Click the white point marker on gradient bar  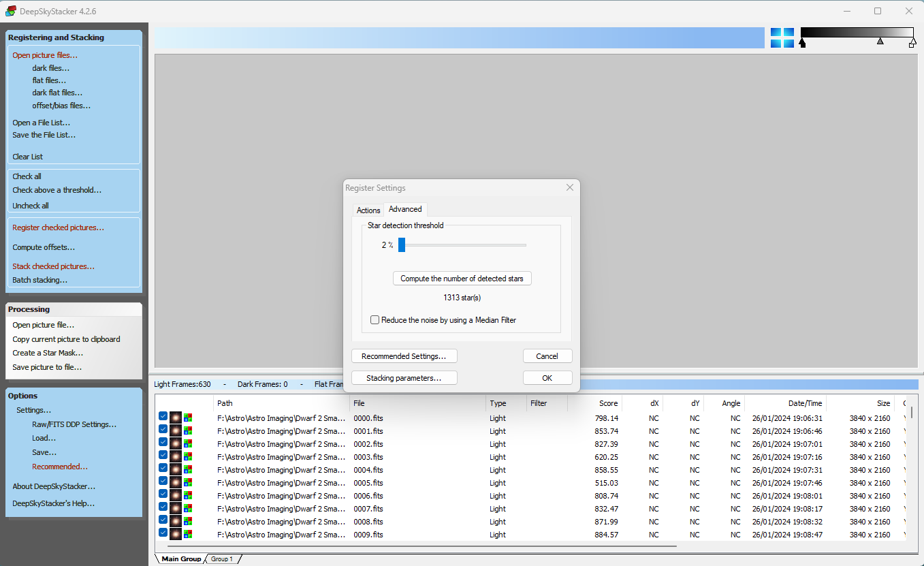[912, 43]
